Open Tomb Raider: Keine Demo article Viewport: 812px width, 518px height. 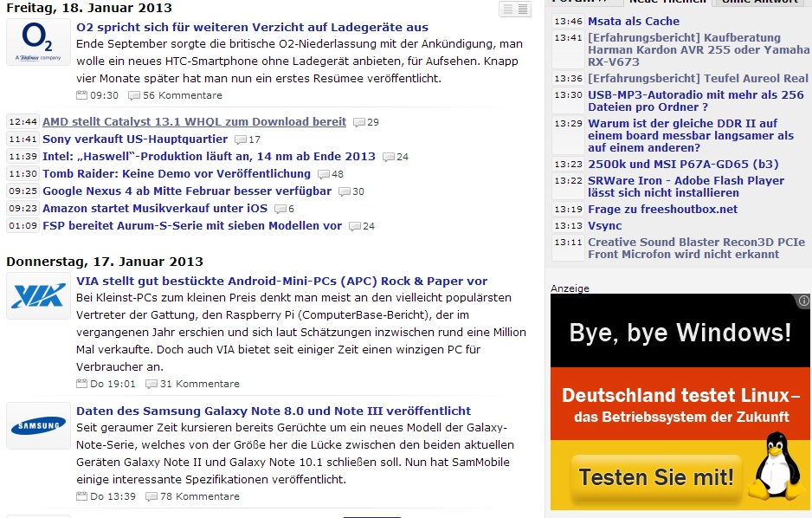coord(177,173)
